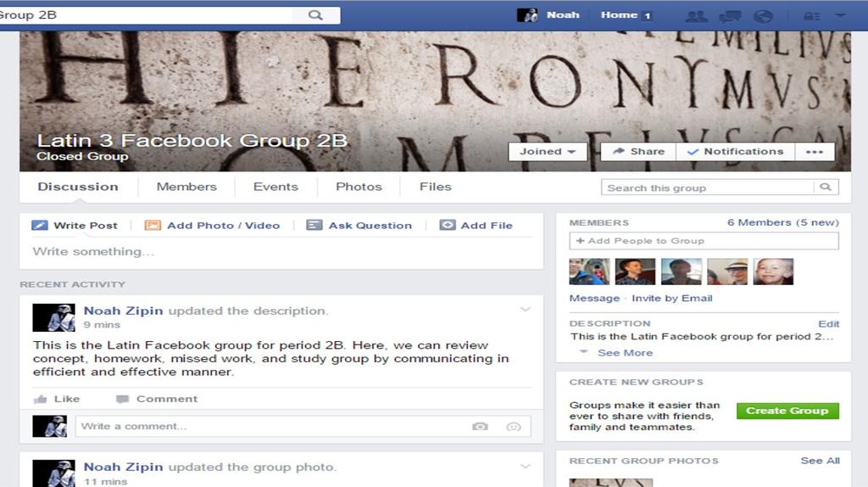Image resolution: width=868 pixels, height=487 pixels.
Task: Open recent group photo thumbnail
Action: [611, 483]
